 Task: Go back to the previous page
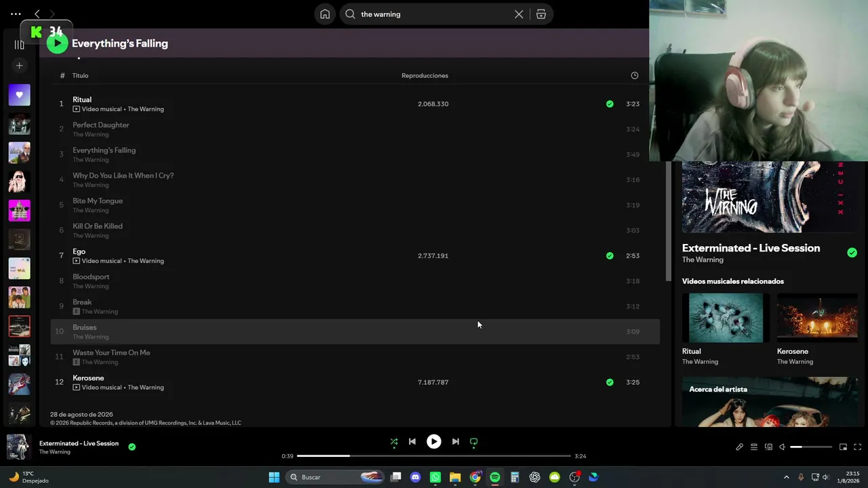37,14
